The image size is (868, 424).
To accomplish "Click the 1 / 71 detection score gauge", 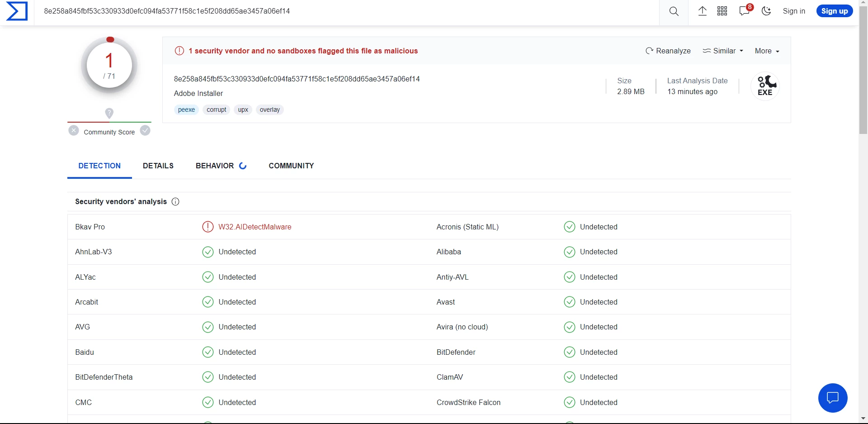I will click(109, 65).
